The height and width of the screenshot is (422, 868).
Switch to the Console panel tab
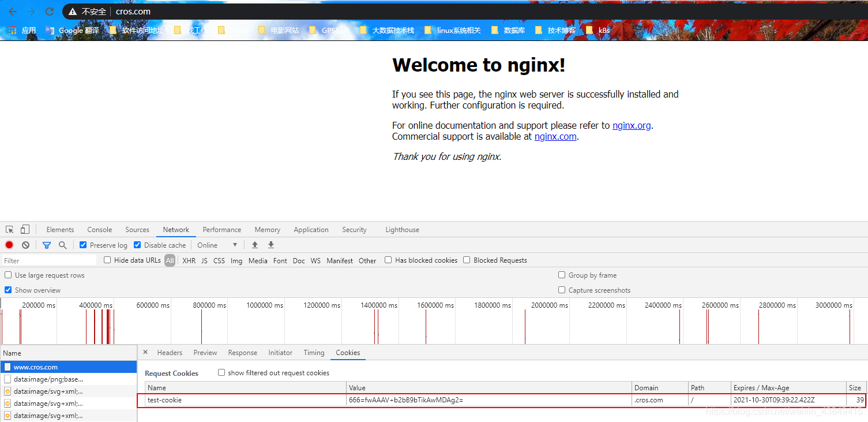click(x=100, y=230)
